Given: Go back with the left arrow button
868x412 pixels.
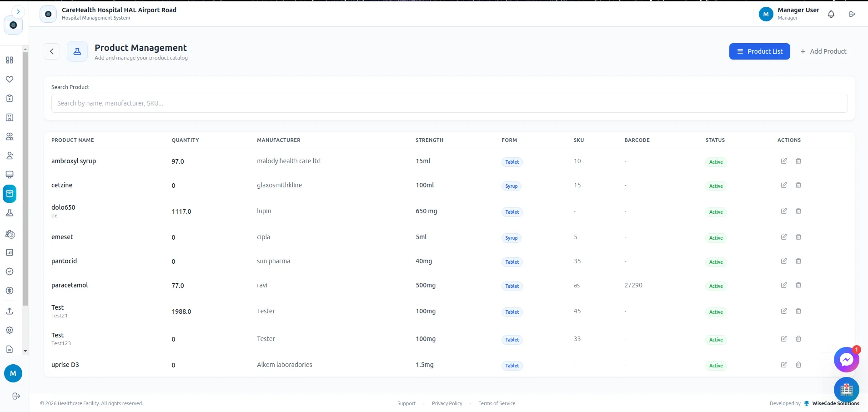Looking at the screenshot, I should coord(52,51).
